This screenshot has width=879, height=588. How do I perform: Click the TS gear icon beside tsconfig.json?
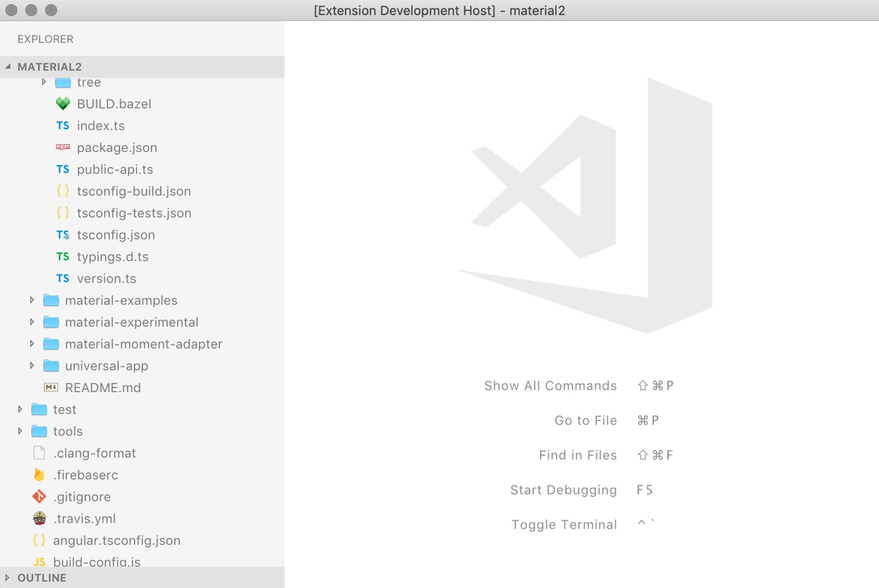tap(63, 235)
